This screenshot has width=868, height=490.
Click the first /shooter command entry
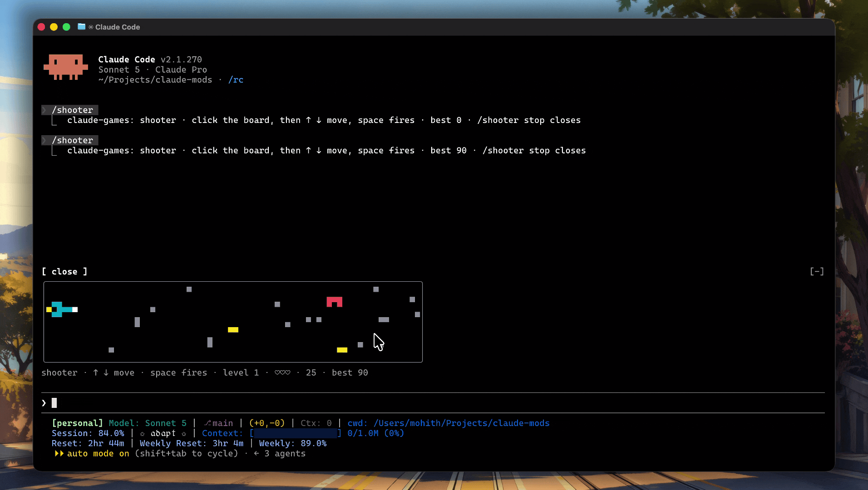coord(70,110)
